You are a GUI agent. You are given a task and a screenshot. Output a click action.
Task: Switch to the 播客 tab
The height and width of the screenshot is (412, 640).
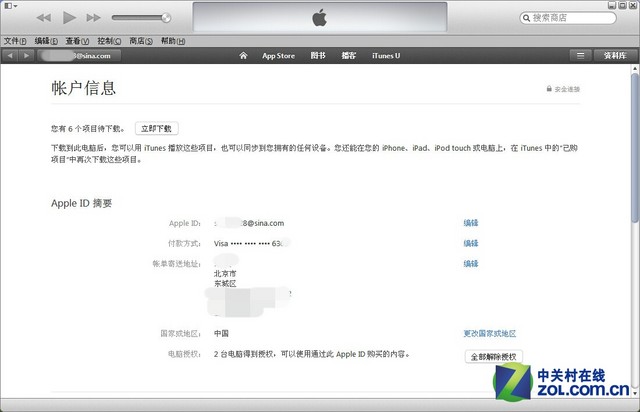pyautogui.click(x=349, y=56)
